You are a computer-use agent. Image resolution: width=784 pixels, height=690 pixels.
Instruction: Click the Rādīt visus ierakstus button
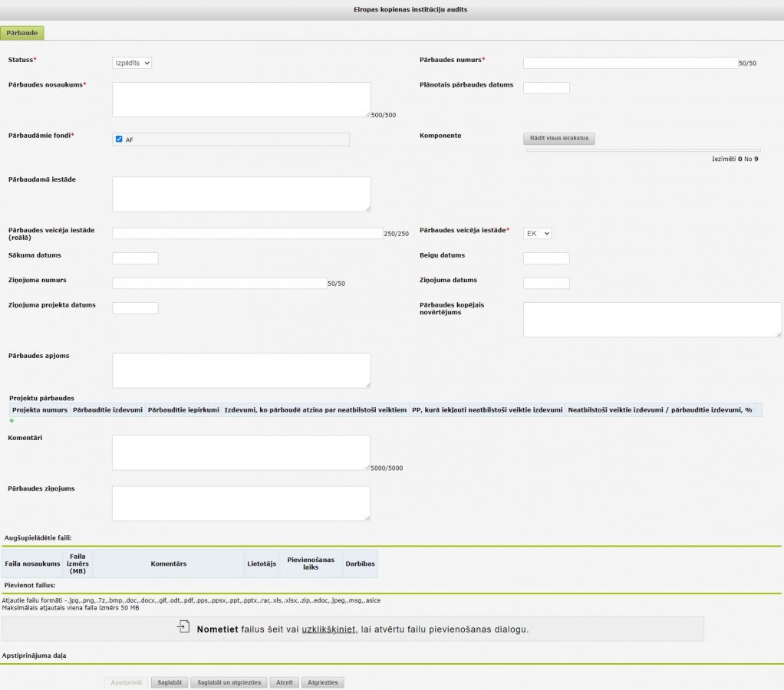pos(558,139)
